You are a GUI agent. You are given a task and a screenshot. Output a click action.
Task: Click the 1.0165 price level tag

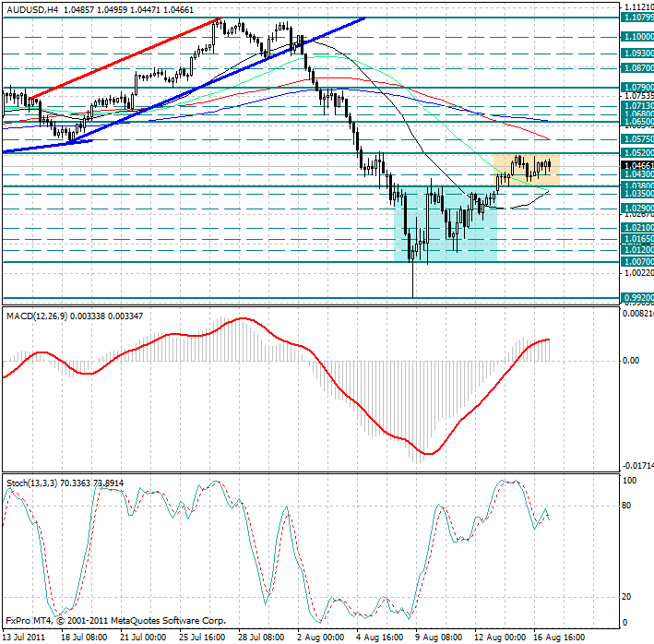tap(637, 239)
